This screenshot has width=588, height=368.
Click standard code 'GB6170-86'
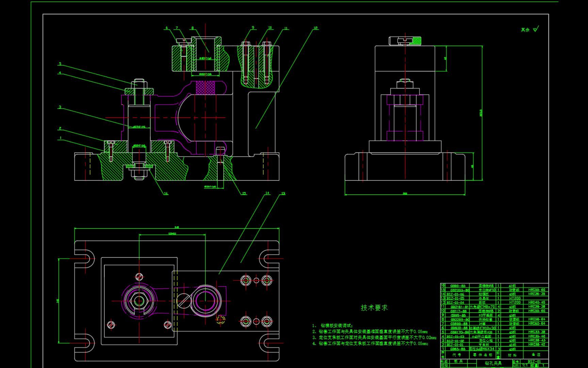click(460, 332)
